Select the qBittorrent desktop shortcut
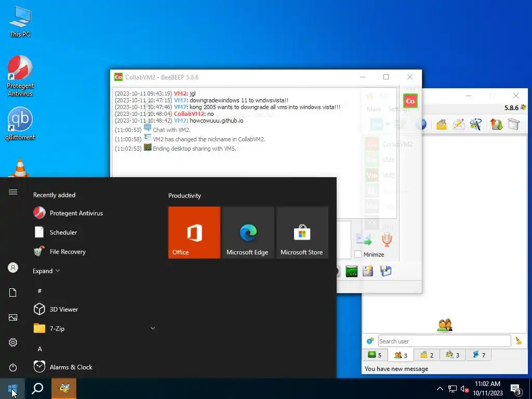532x399 pixels. click(20, 124)
